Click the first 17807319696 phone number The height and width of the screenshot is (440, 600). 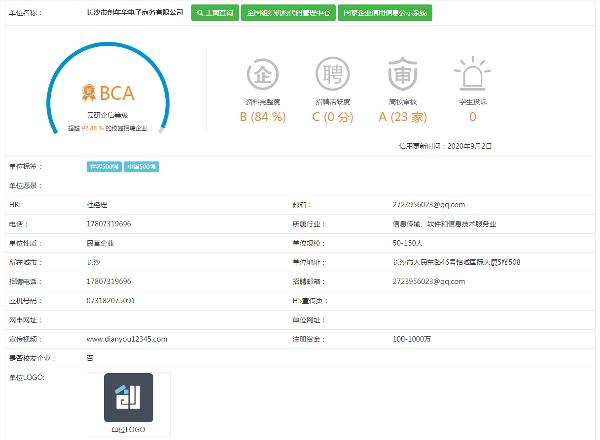(109, 223)
